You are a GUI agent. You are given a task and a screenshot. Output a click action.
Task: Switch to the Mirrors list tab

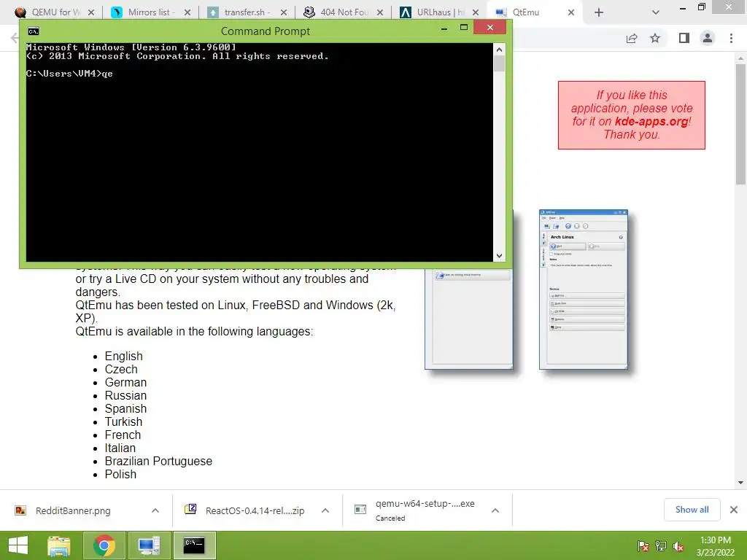150,12
